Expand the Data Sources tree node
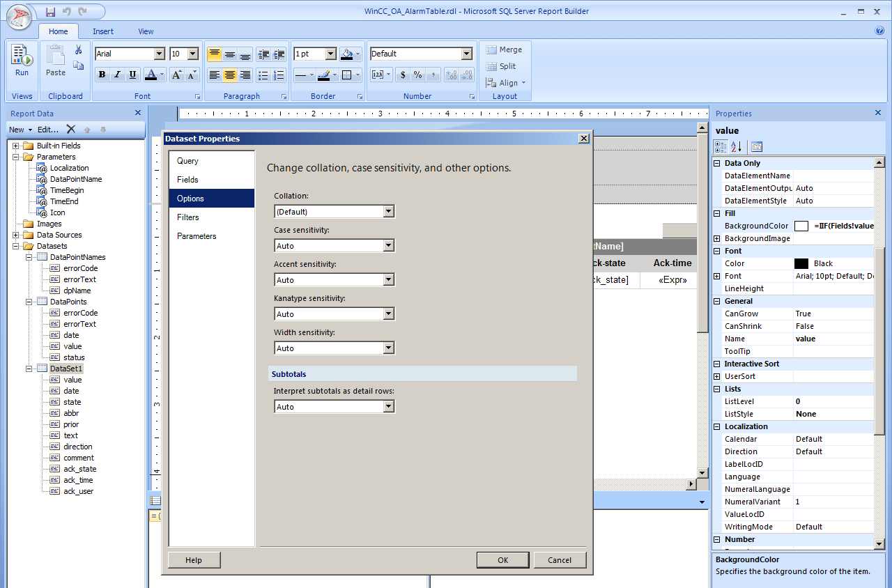Viewport: 892px width, 588px height. (15, 235)
